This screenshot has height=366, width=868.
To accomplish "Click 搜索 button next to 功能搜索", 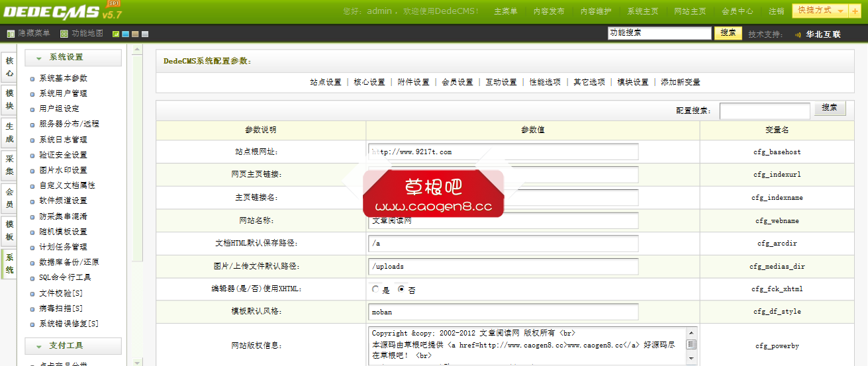I will (x=728, y=33).
